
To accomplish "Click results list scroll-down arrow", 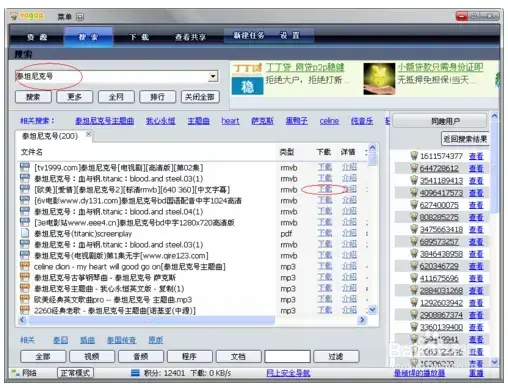I will pos(373,310).
